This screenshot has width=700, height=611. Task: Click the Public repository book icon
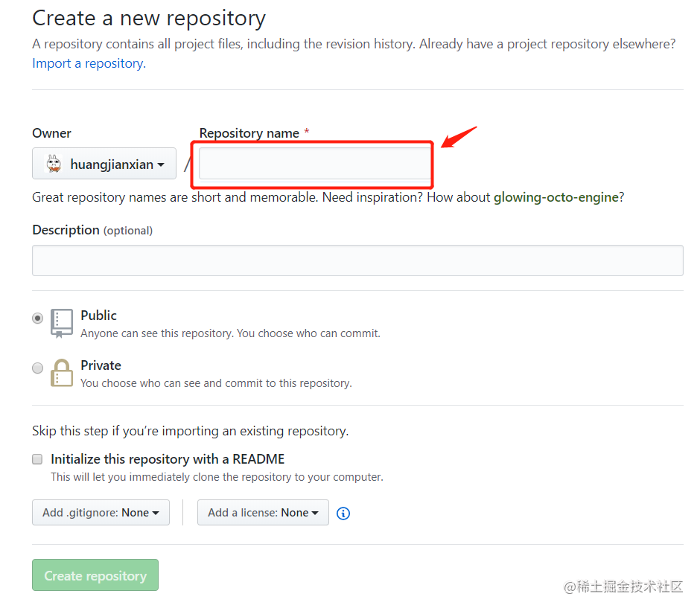tap(62, 323)
